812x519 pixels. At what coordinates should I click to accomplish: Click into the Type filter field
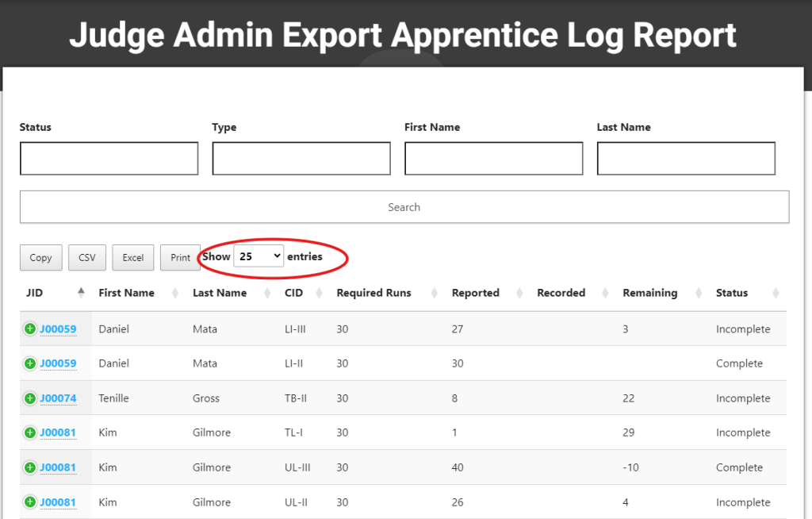301,159
